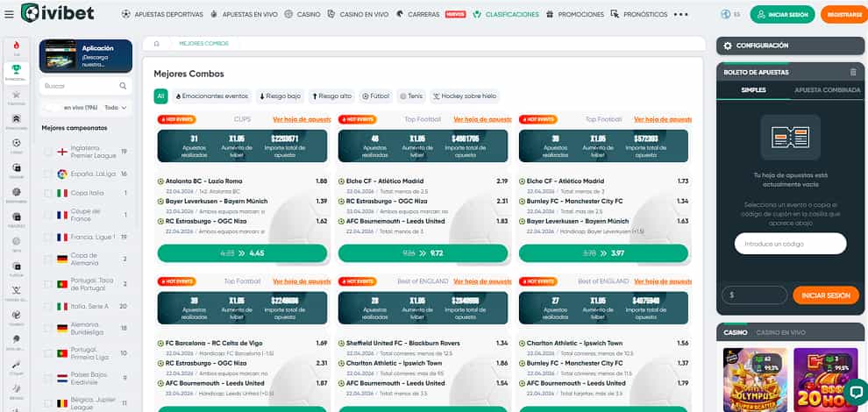Switch to the SIMPLES bet slip tab
The width and height of the screenshot is (868, 412).
pos(753,90)
